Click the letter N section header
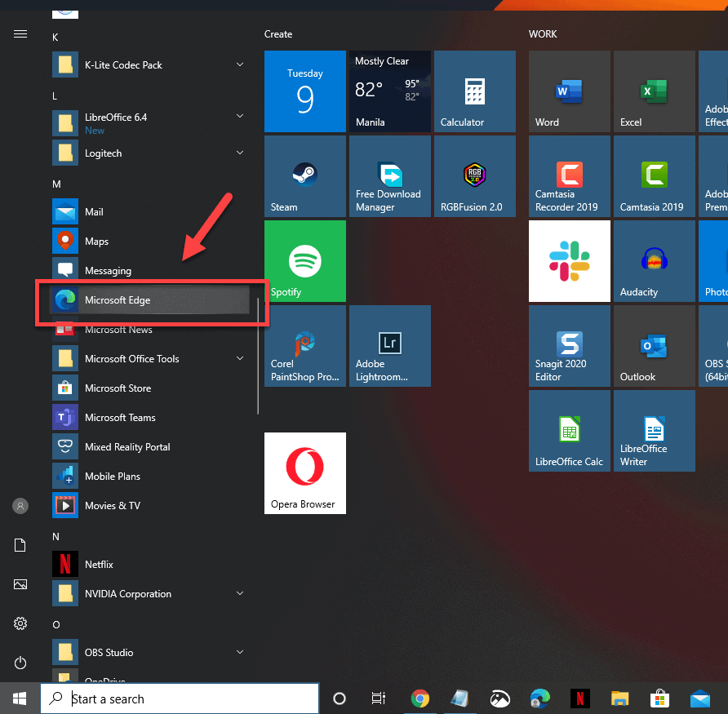728x714 pixels. point(55,537)
